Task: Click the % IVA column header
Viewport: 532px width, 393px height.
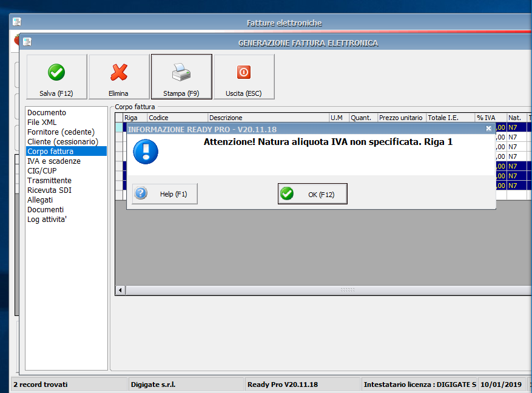Action: (x=491, y=118)
